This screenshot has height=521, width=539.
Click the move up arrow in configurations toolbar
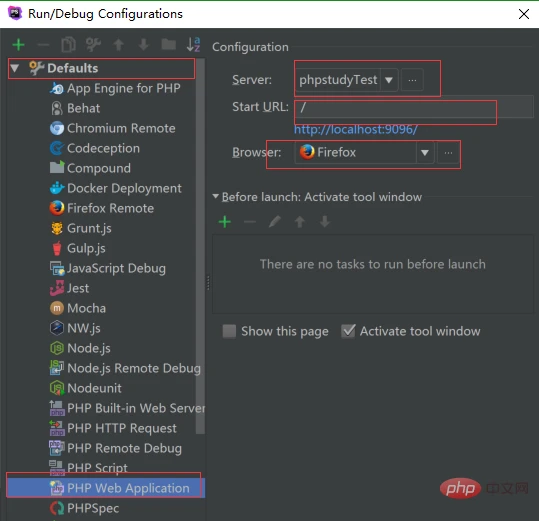[x=119, y=45]
